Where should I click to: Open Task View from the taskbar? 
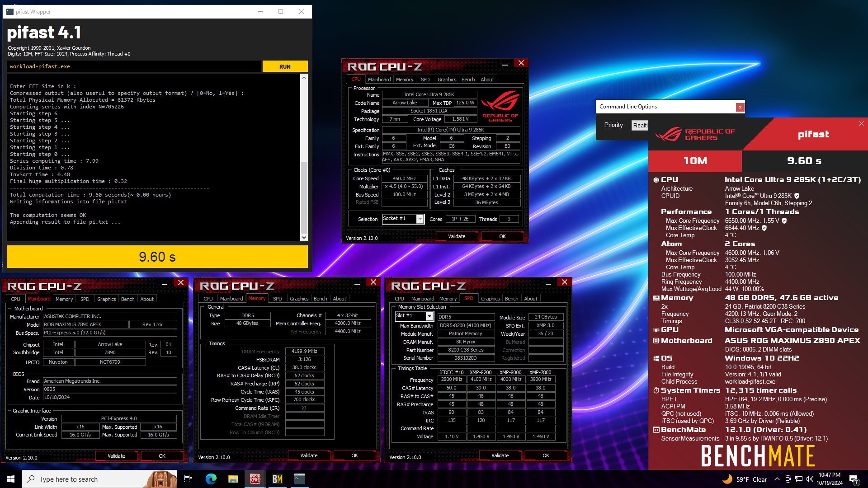(x=188, y=479)
